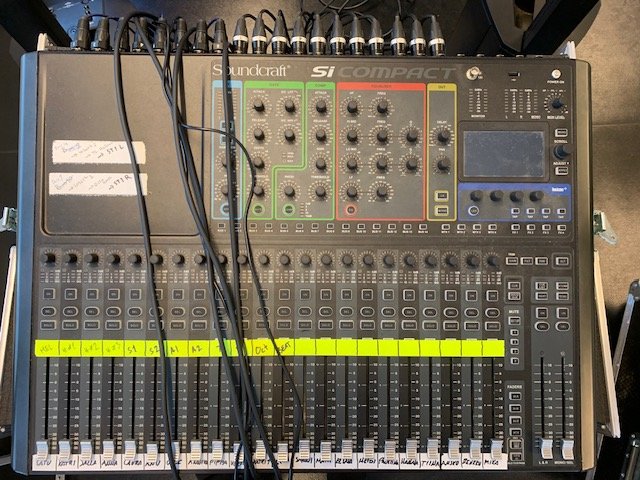Toggle mute group 1 button
The image size is (640, 480).
coord(514,331)
